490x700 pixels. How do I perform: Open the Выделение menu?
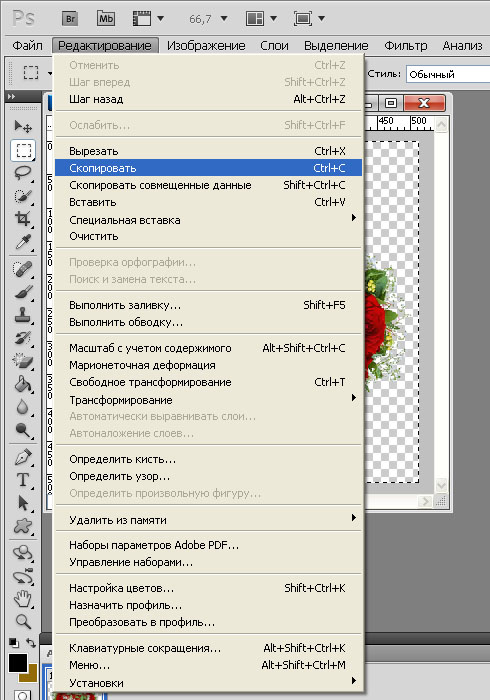click(336, 46)
